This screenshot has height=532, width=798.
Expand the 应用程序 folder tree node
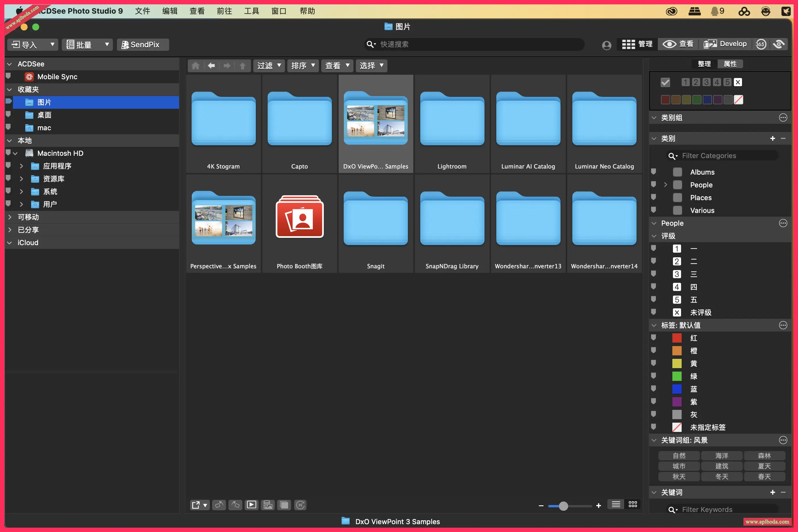point(21,166)
